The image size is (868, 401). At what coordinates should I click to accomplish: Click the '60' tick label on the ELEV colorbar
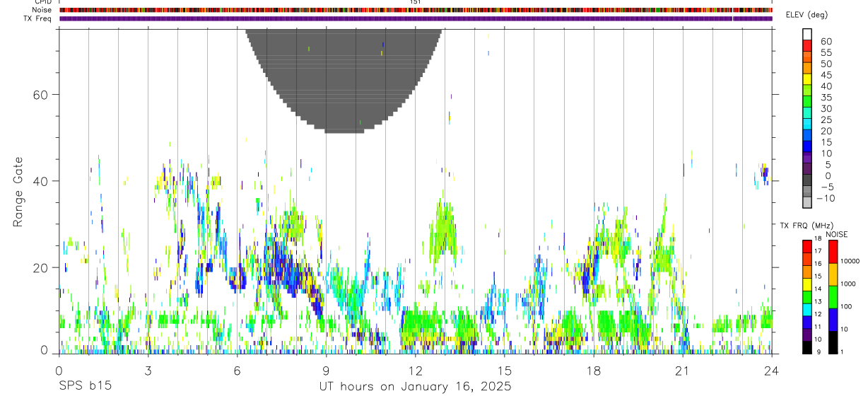click(x=826, y=41)
